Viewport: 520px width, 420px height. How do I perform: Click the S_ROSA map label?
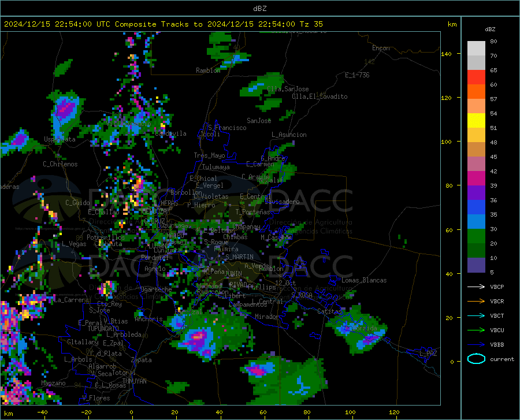(x=302, y=295)
